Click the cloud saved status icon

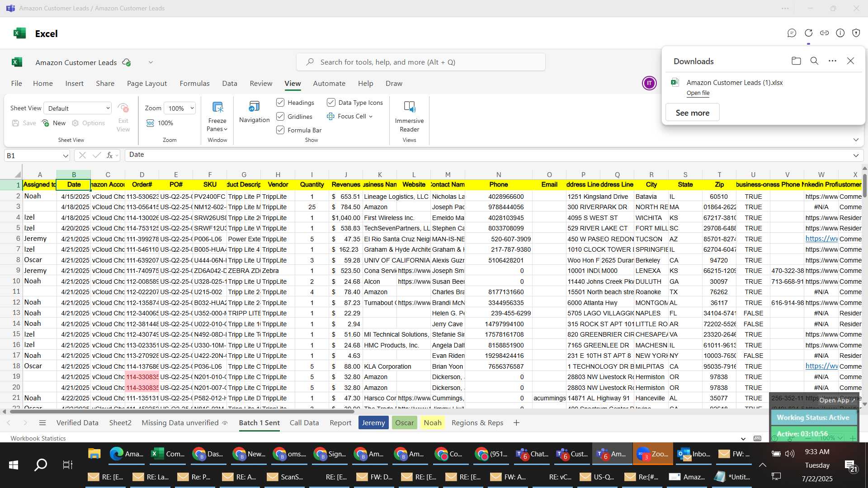click(x=127, y=62)
